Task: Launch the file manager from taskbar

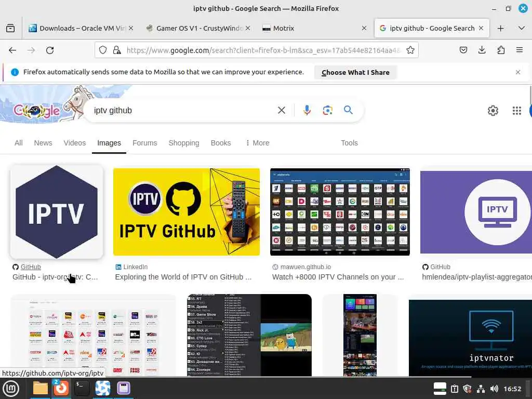Action: pyautogui.click(x=41, y=388)
